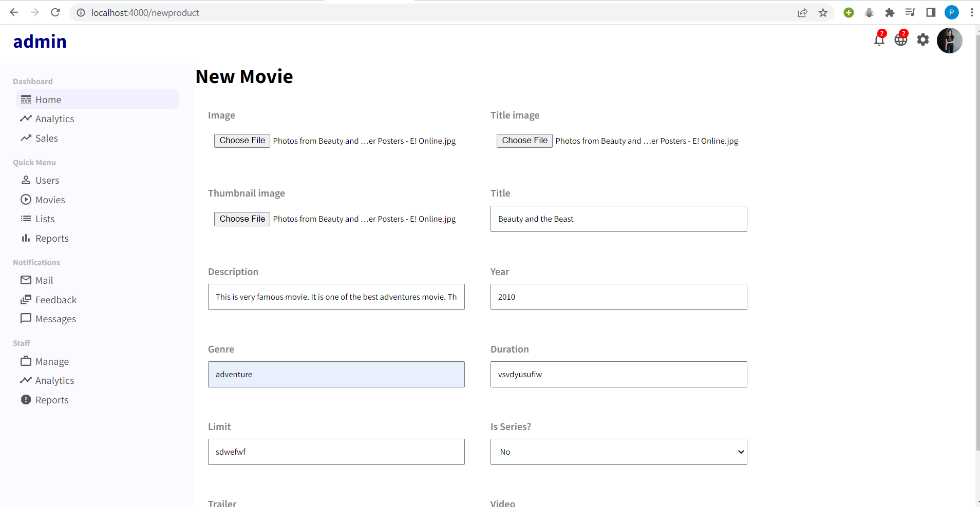980x507 pixels.
Task: Select the Movies icon in Quick Menu
Action: point(25,199)
